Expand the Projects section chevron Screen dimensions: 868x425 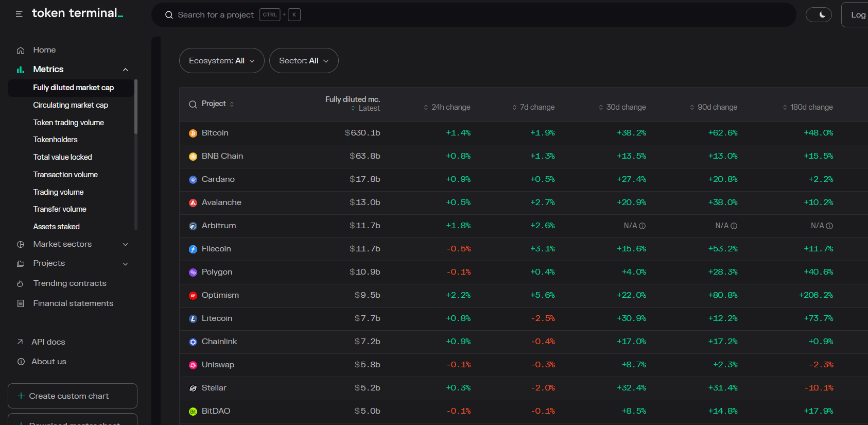pyautogui.click(x=125, y=264)
